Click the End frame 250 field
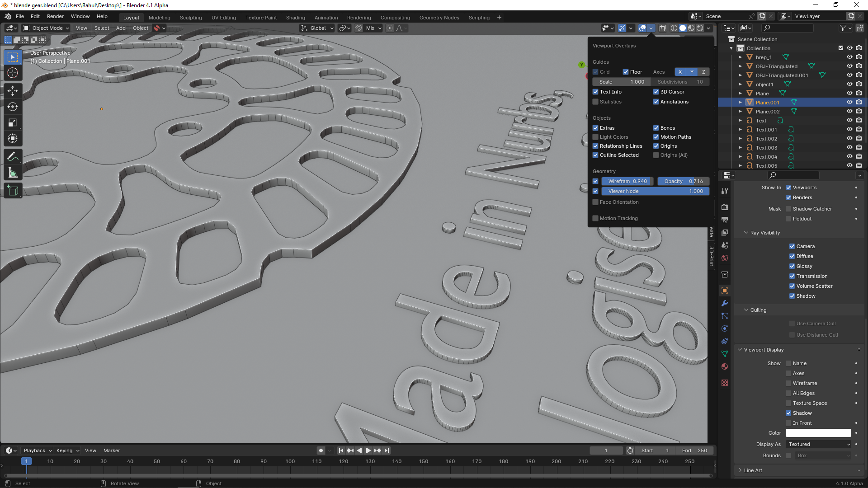Screen dimensions: 868x488 [694, 450]
